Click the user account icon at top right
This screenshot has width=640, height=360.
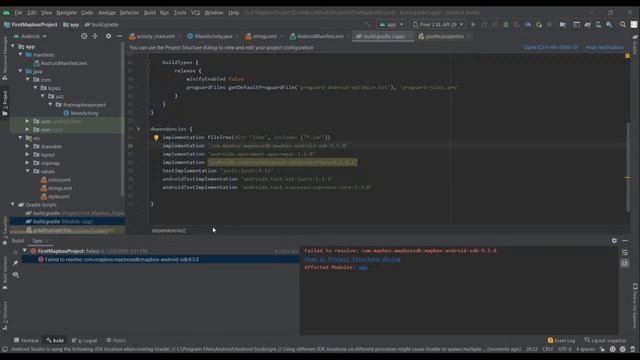[x=634, y=24]
